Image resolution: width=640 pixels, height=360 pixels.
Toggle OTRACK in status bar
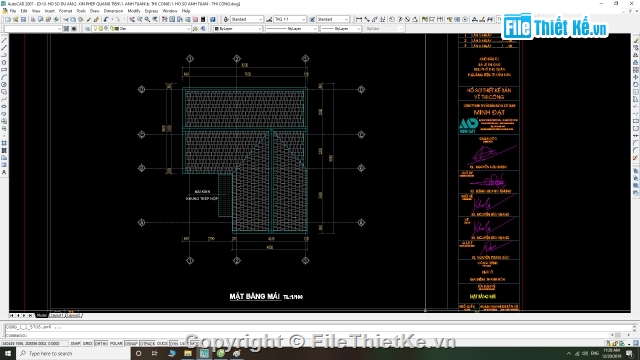[147, 343]
